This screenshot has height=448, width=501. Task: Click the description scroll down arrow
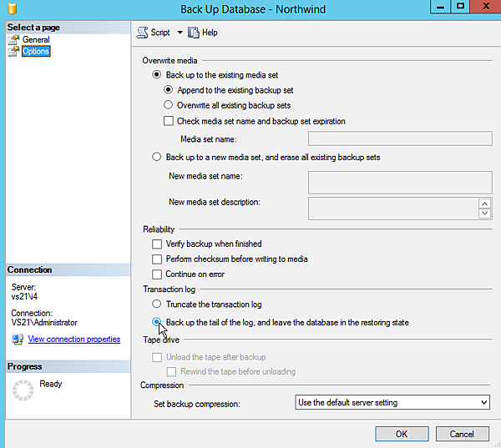[484, 214]
